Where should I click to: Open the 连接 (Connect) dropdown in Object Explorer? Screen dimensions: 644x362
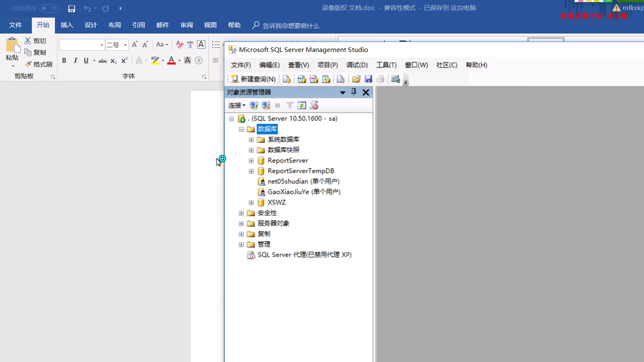point(237,105)
